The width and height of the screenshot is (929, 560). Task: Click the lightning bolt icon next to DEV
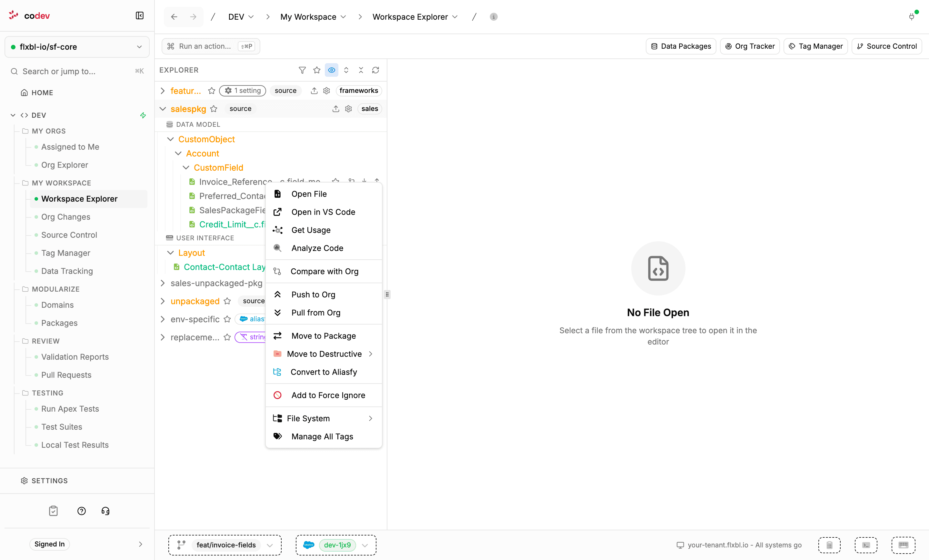tap(143, 115)
